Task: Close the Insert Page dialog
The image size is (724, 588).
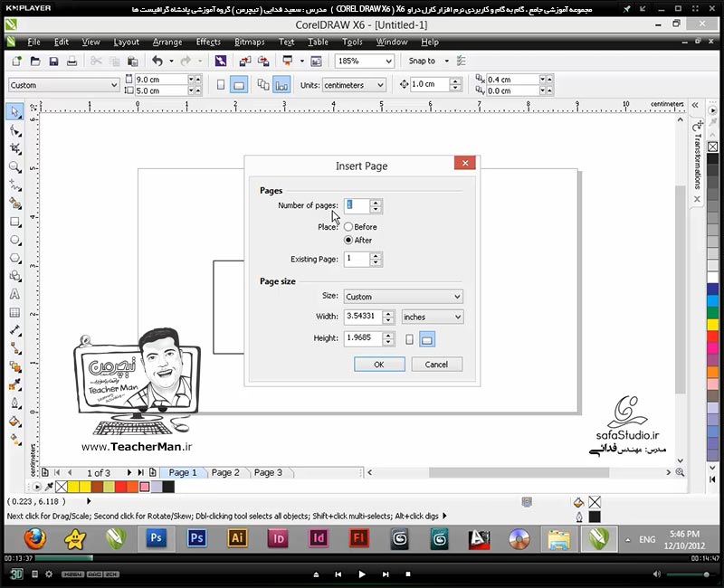Action: point(465,163)
